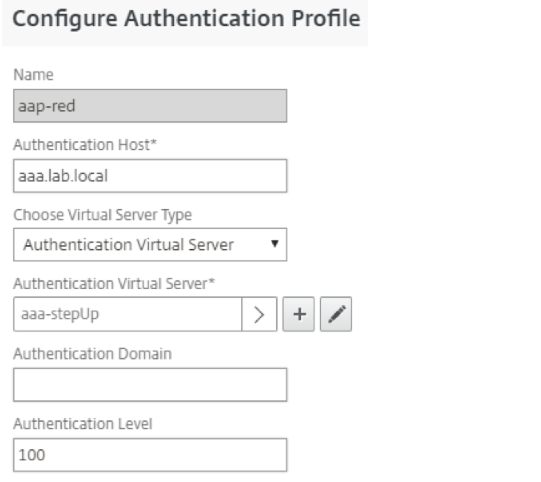
Task: Open the authentication virtual server chooser arrow
Action: click(x=259, y=314)
